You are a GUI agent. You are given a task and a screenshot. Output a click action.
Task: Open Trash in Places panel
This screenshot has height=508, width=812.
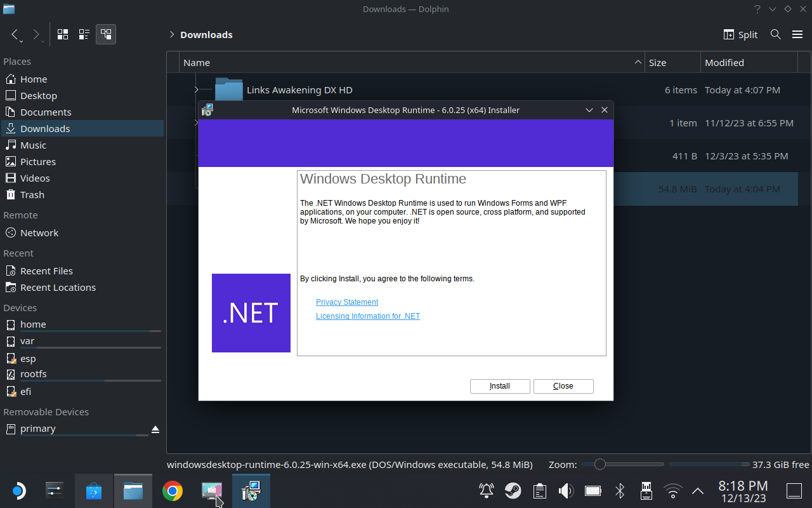pos(82,195)
